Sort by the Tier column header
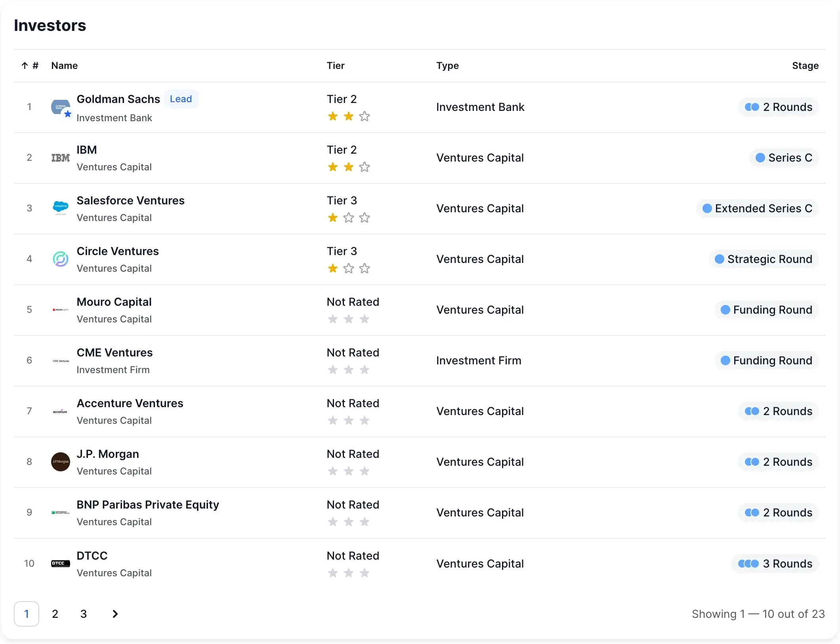Viewport: 840px width, 644px height. [x=336, y=66]
